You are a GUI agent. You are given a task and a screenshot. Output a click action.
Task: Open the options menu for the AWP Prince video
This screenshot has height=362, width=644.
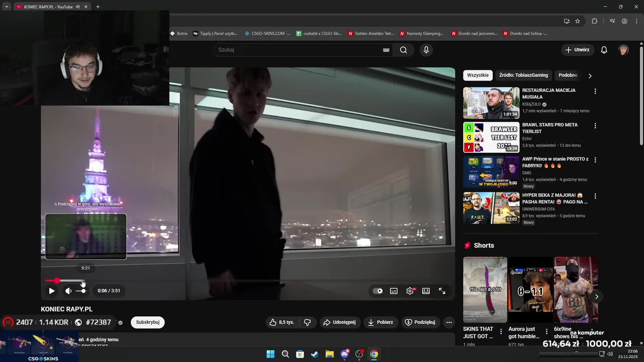(x=595, y=160)
